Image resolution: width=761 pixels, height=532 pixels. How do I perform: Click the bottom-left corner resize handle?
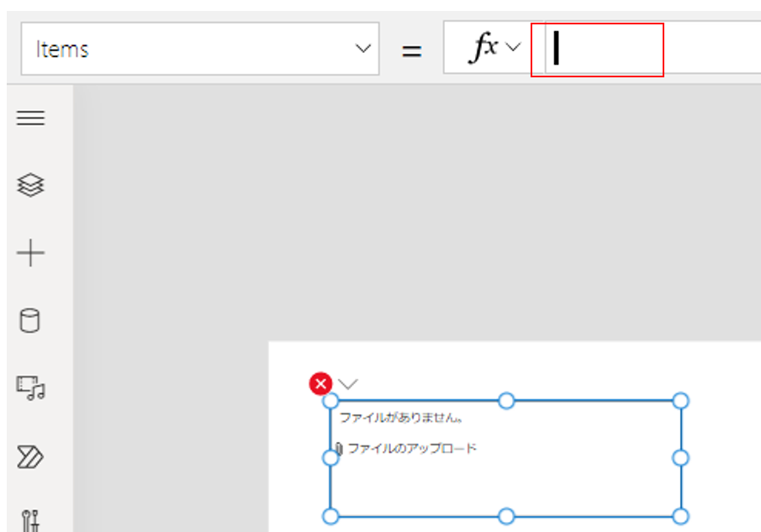[x=331, y=515]
